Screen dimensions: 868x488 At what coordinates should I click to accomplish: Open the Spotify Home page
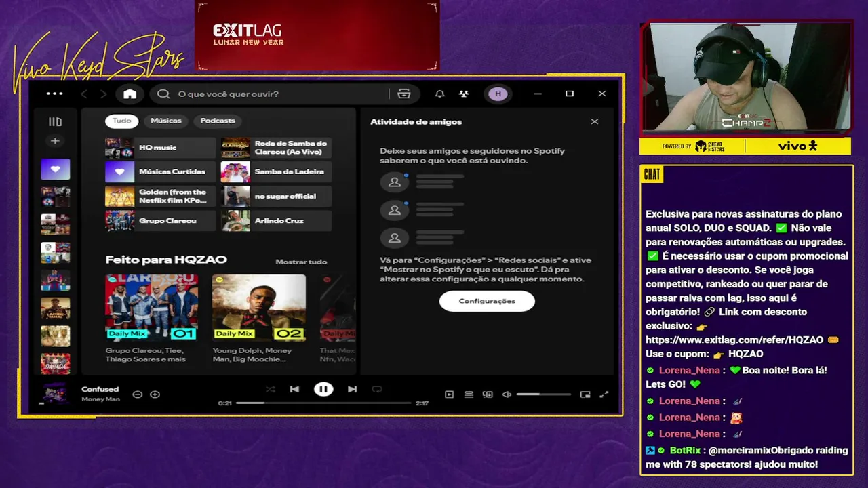[130, 94]
